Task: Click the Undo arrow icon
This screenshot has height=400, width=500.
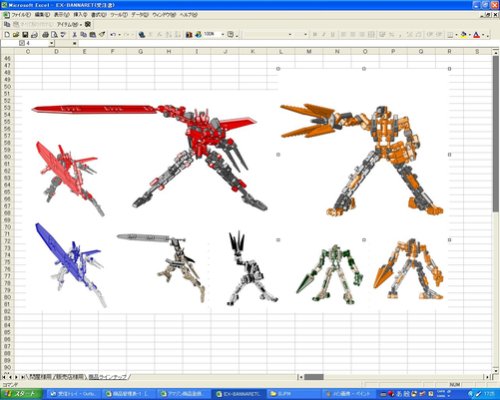Action: (113, 34)
